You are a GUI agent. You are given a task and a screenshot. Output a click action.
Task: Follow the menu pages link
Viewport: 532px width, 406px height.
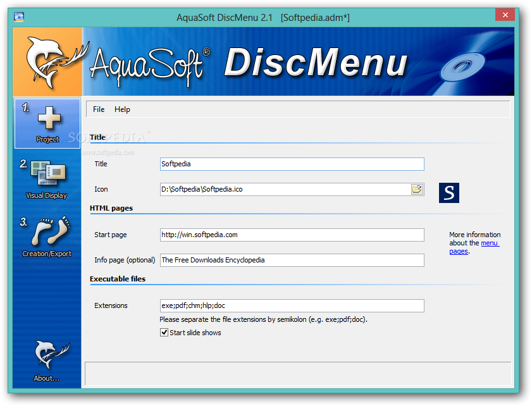point(474,247)
